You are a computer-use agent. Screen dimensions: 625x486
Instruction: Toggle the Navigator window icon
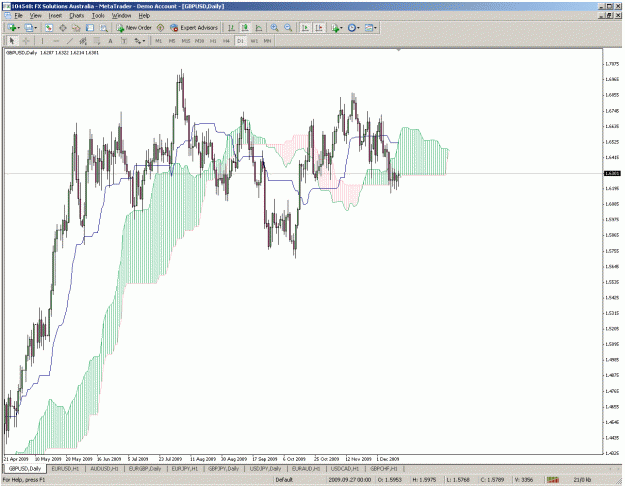click(76, 28)
